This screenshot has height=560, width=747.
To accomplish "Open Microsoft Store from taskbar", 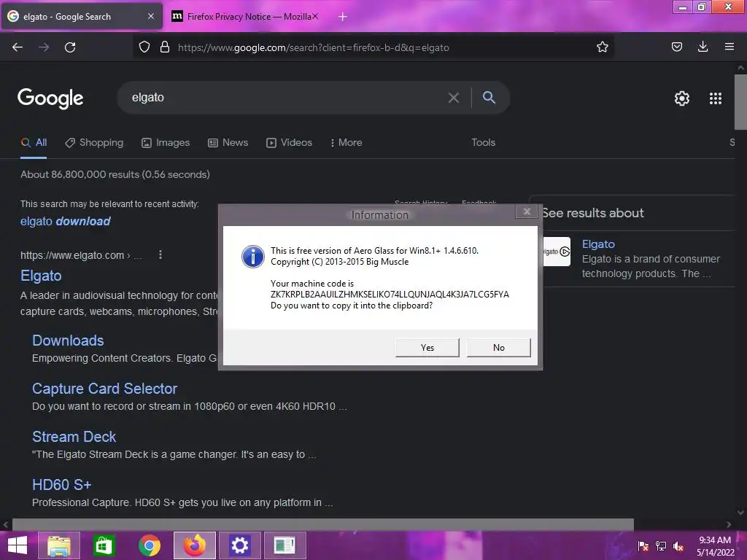I will click(x=104, y=545).
